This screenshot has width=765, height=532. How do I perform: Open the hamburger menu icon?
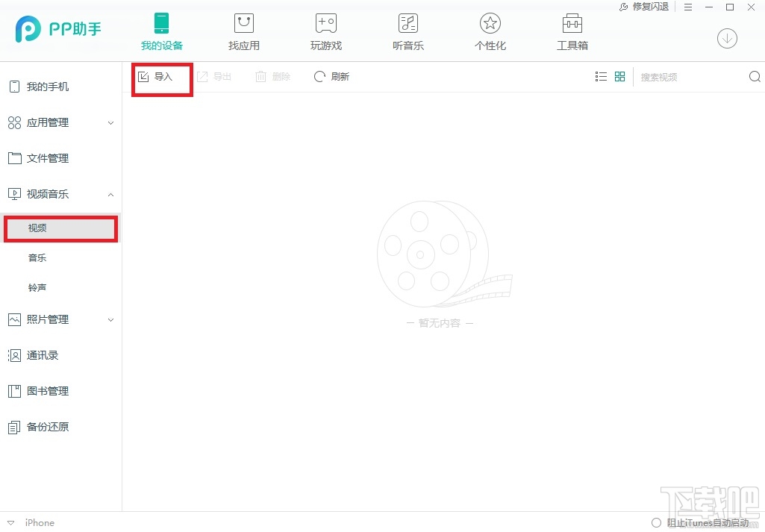pyautogui.click(x=687, y=7)
